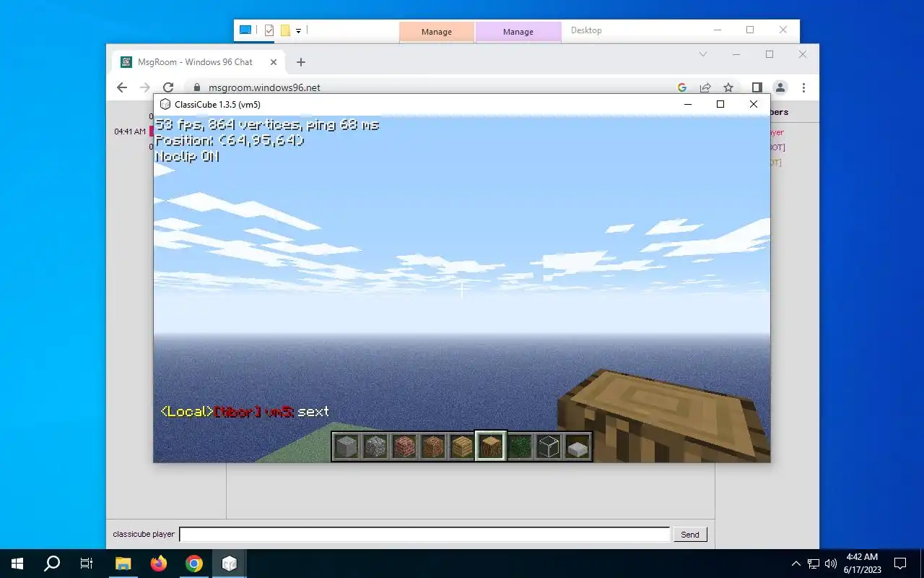
Task: Open the orange Manage tab in Explorer
Action: tap(437, 32)
